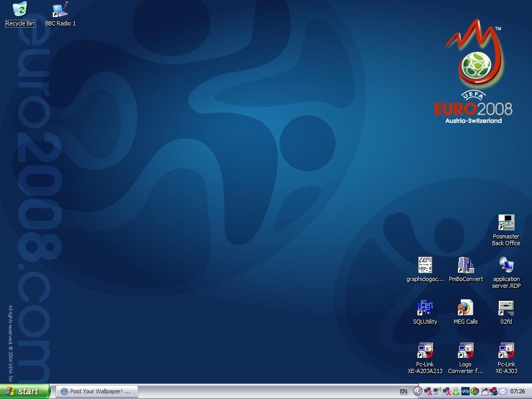The width and height of the screenshot is (532, 399).
Task: Select the 02fd shortcut icon
Action: tap(506, 312)
